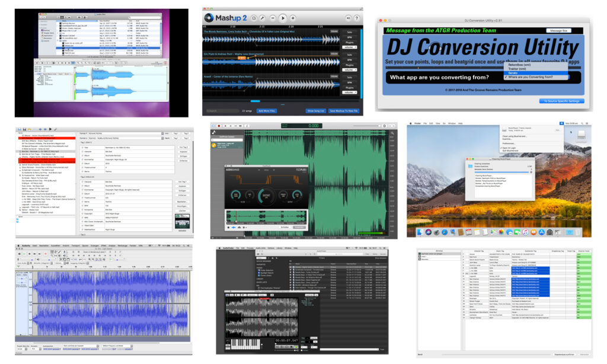Screen dimensions: 607x364
Task: Click Save Mashup To New File
Action: click(344, 111)
